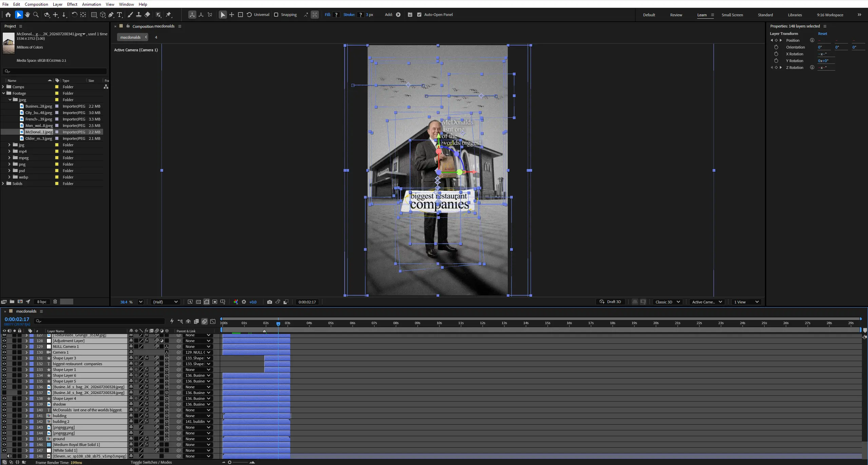Viewport: 868px width, 465px height.
Task: Select McDonal..1.jpeg footage thumbnail preview
Action: [8, 43]
